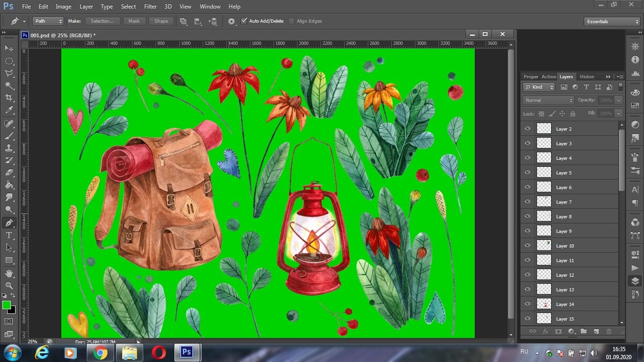Click the black background color swatch

click(12, 310)
